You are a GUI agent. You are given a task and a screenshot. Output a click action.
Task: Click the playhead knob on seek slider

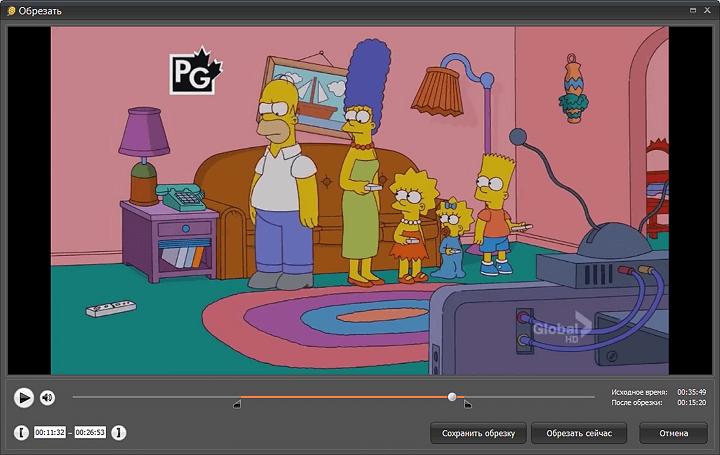coord(452,397)
